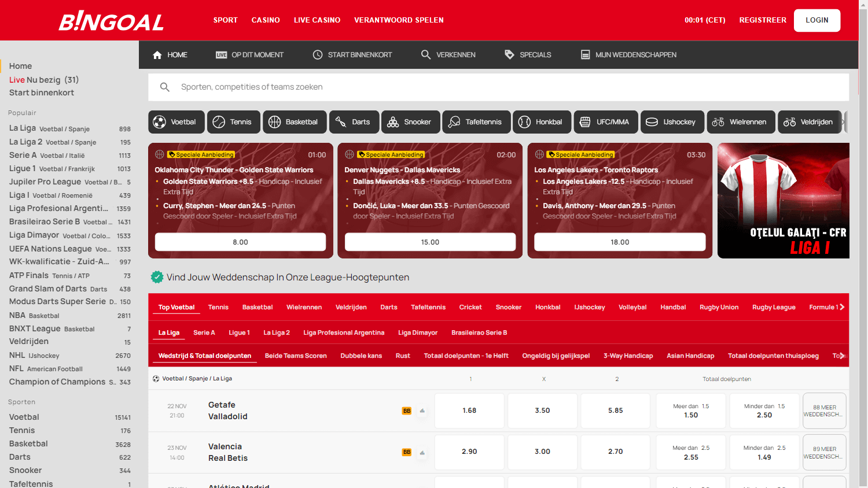Pick Getafe win odds 1.68
This screenshot has height=488, width=868.
[469, 411]
